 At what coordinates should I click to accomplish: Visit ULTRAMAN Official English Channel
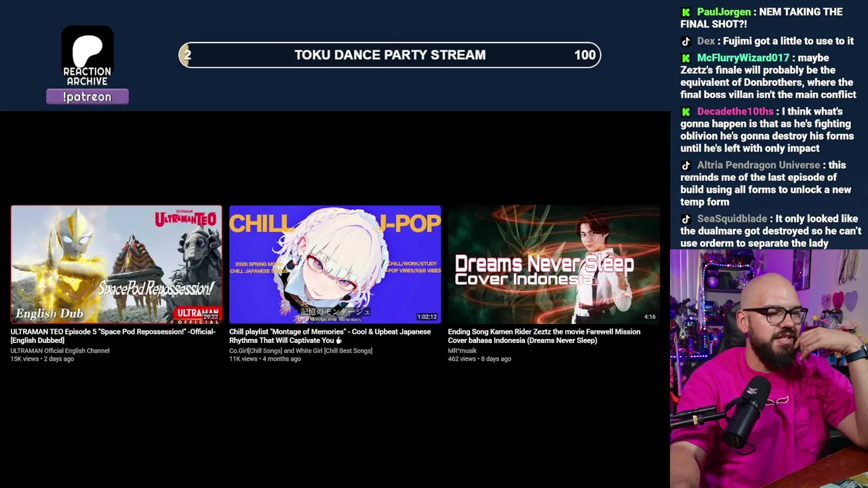point(60,351)
